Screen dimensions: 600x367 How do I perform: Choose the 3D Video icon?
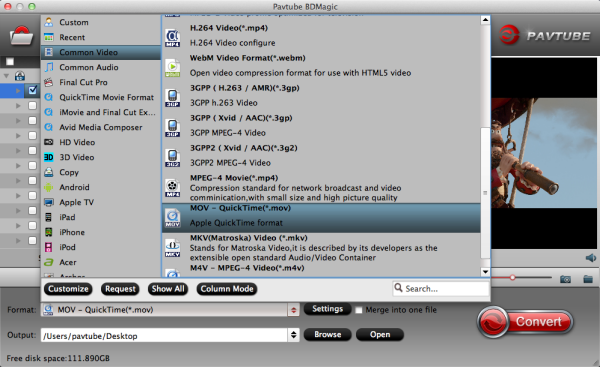click(49, 157)
